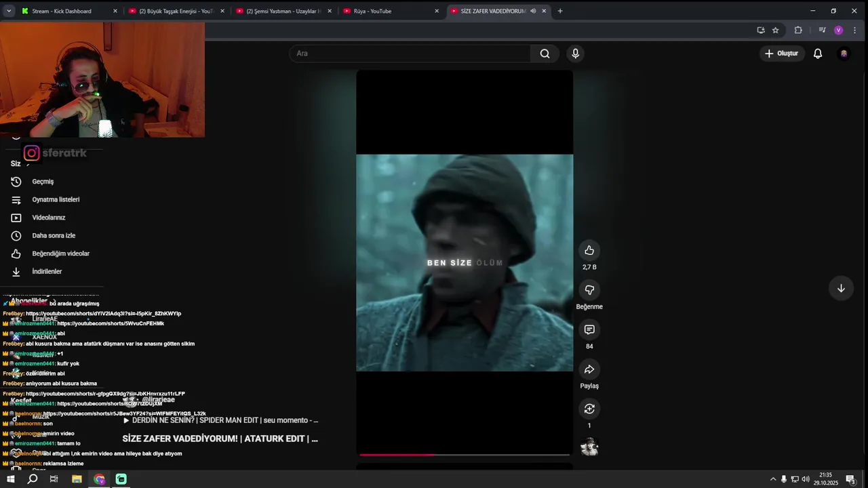Screen dimensions: 868x488
Task: Open Windows taskbar search
Action: [33, 479]
